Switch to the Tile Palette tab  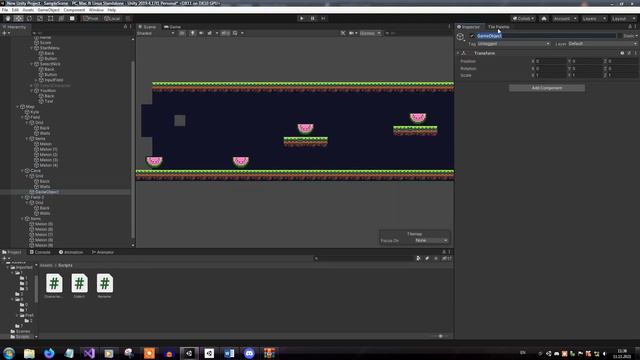coord(498,27)
